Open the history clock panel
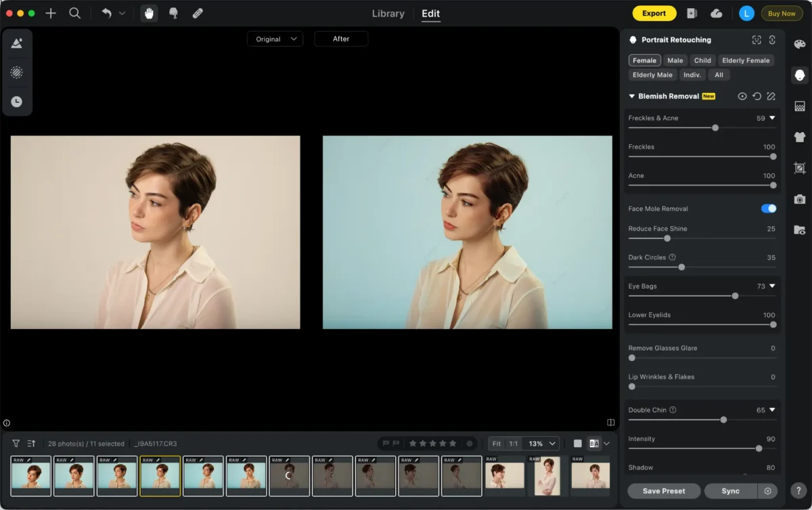Screen dimensions: 812x510 [17, 102]
